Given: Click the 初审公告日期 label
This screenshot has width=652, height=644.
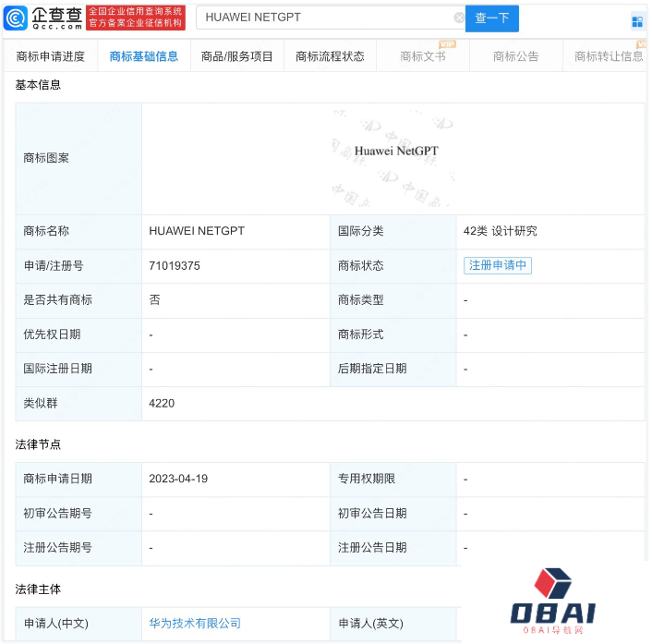Looking at the screenshot, I should point(372,513).
